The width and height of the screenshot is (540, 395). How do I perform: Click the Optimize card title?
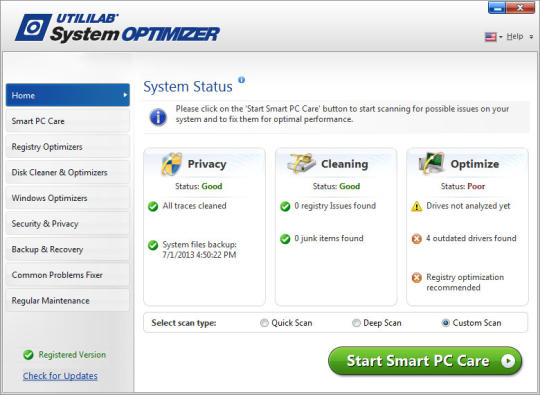tap(475, 164)
